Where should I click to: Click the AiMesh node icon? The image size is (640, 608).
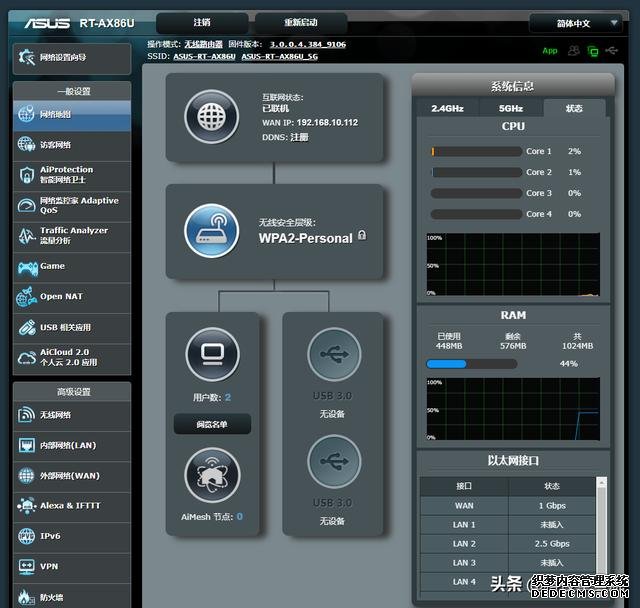[212, 475]
